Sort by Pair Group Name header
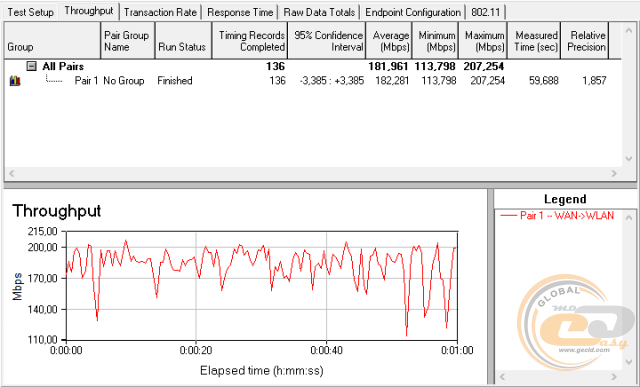 click(127, 40)
